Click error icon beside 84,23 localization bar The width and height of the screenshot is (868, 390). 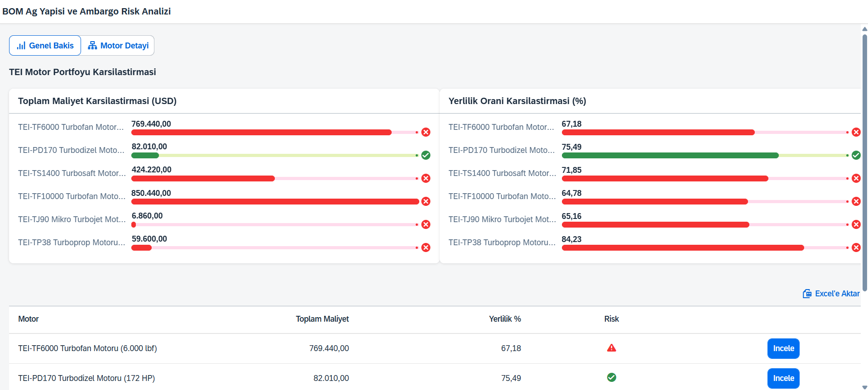click(856, 247)
